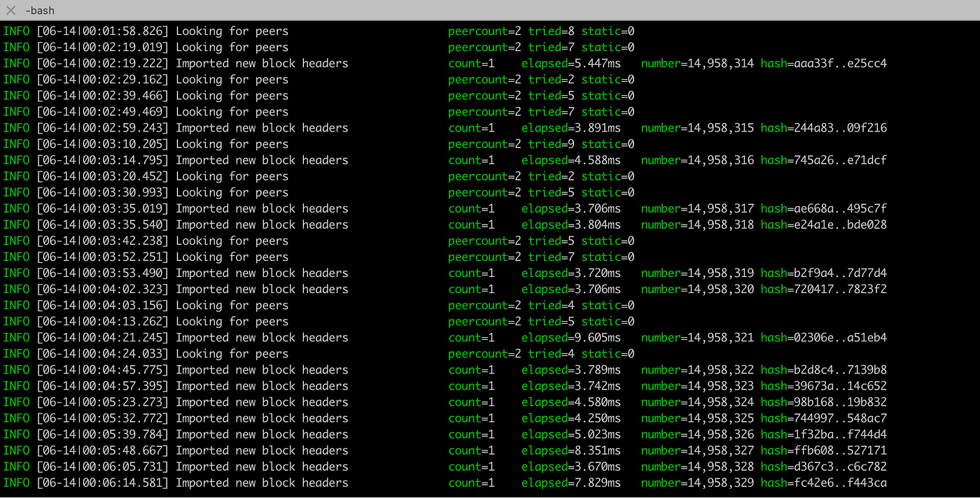
Task: Click timestamp 06-14|00:06:14.581
Action: [102, 483]
